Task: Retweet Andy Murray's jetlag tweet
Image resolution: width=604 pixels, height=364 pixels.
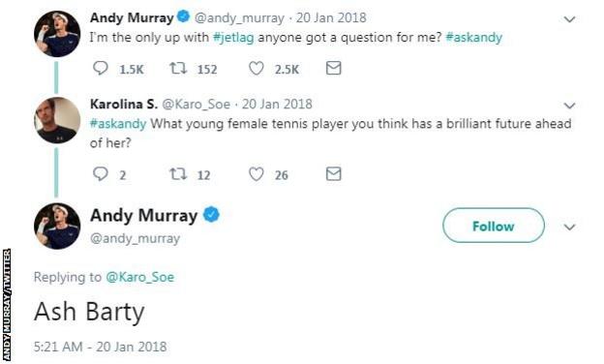Action: tap(178, 69)
